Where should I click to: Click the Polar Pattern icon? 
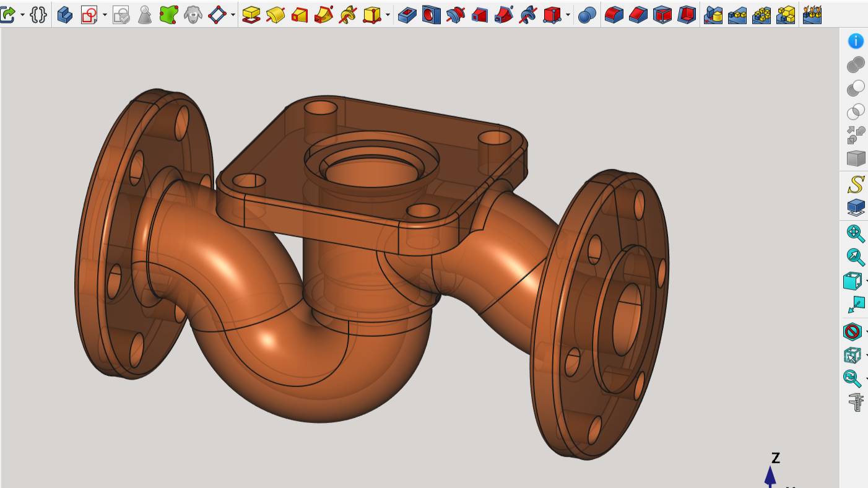762,14
